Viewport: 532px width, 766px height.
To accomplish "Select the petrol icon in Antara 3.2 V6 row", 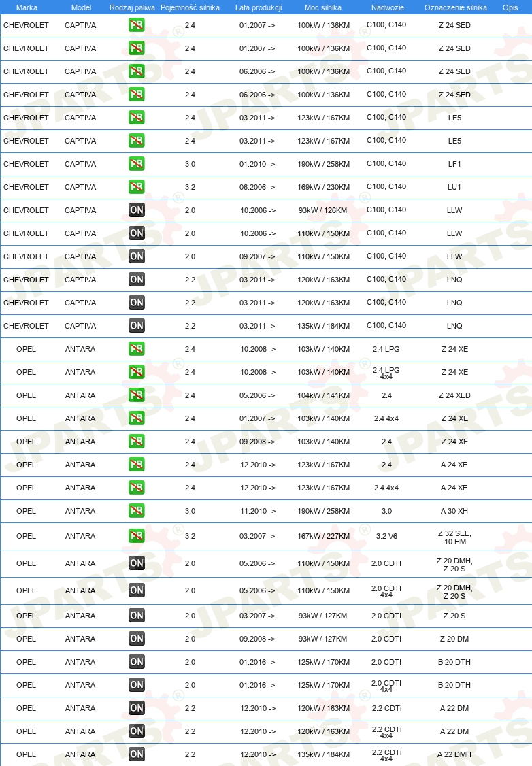I will (x=136, y=536).
